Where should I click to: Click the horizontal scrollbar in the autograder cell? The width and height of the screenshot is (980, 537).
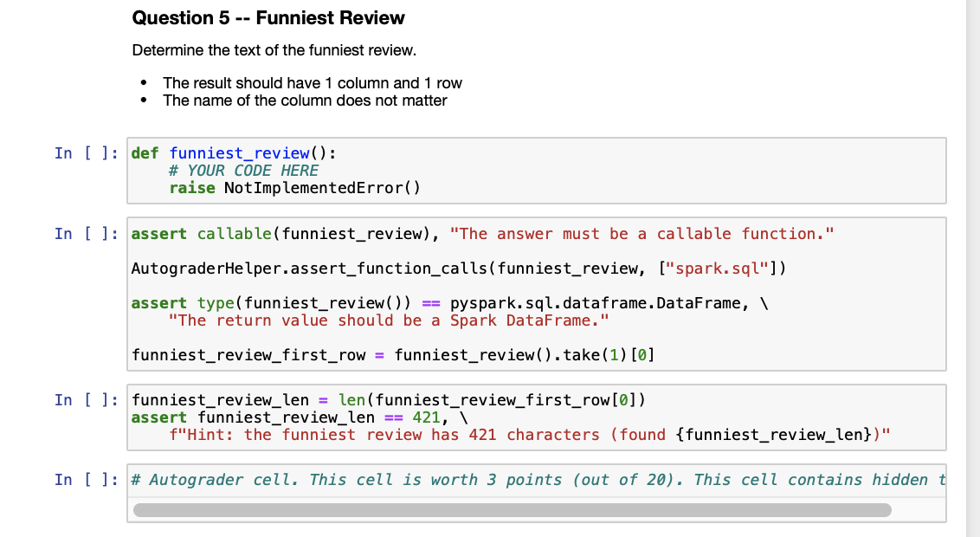tap(511, 510)
